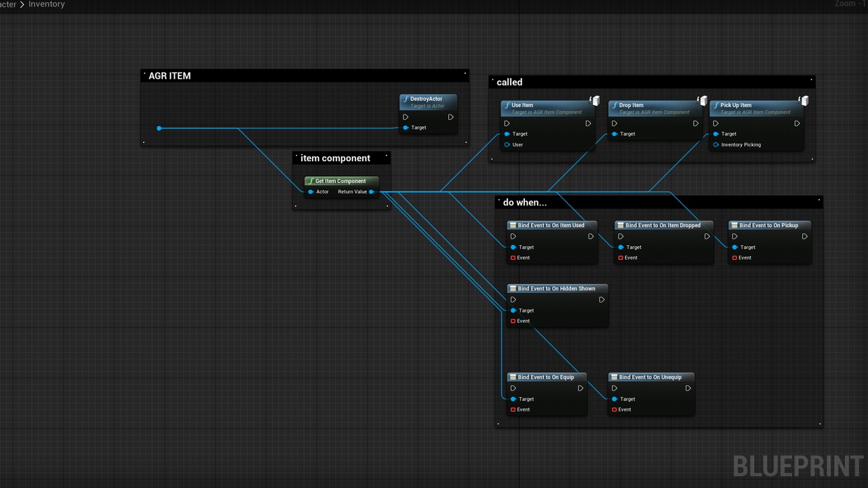
Task: Click the User input pin on Use Item
Action: tap(507, 144)
